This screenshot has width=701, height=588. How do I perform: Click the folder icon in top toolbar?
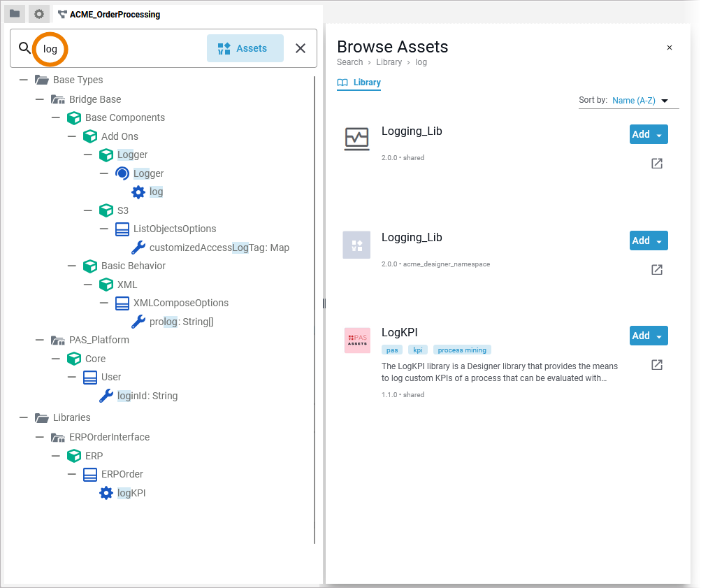coord(15,14)
